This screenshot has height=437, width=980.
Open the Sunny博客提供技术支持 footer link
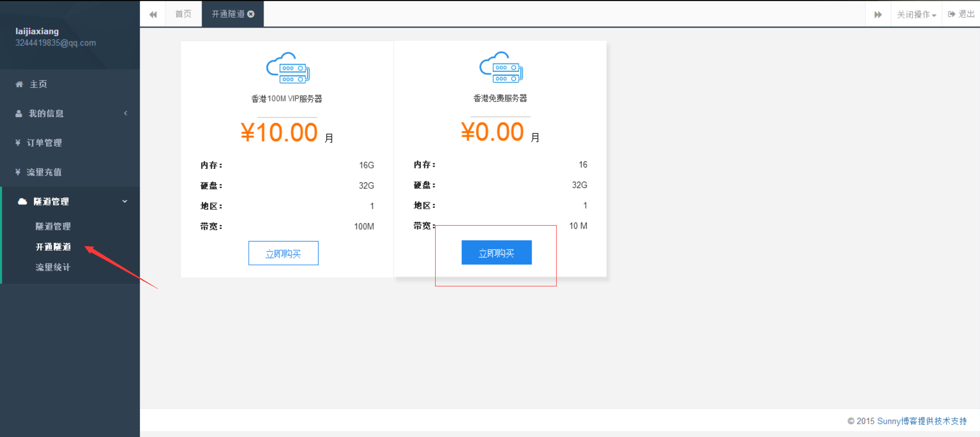point(922,421)
